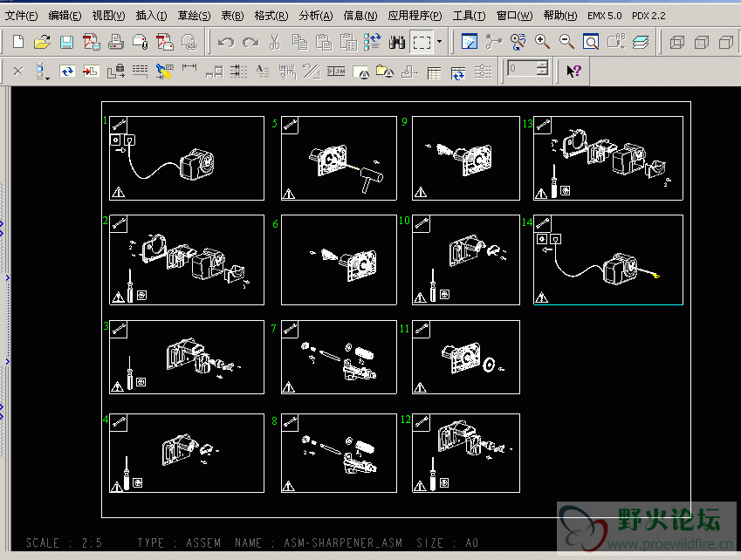
Task: Open the 分析(A) menu
Action: [x=316, y=16]
